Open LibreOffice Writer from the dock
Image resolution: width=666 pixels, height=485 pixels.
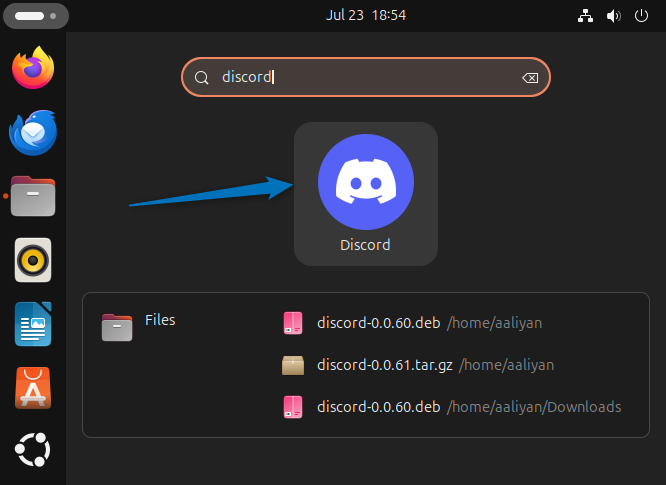[33, 324]
